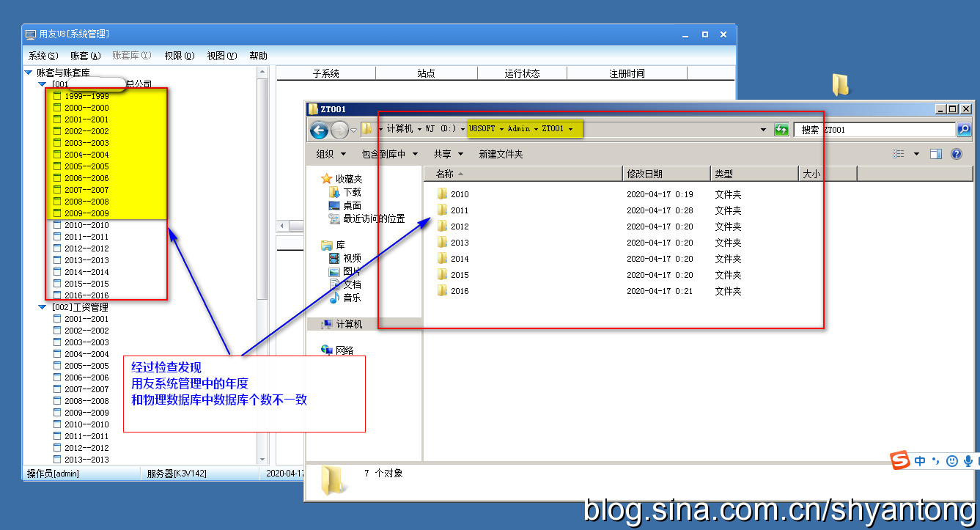Collapse the [002]工资管理 tree node
This screenshot has width=980, height=530.
click(x=43, y=307)
